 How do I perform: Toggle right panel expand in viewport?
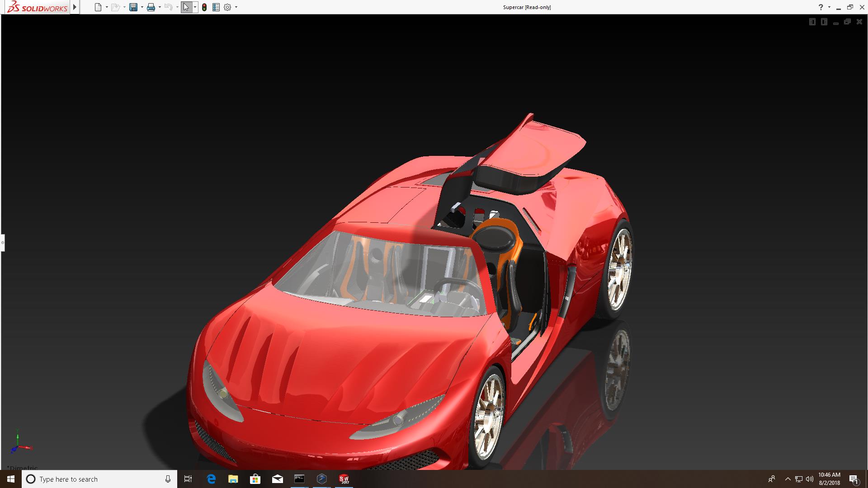824,22
